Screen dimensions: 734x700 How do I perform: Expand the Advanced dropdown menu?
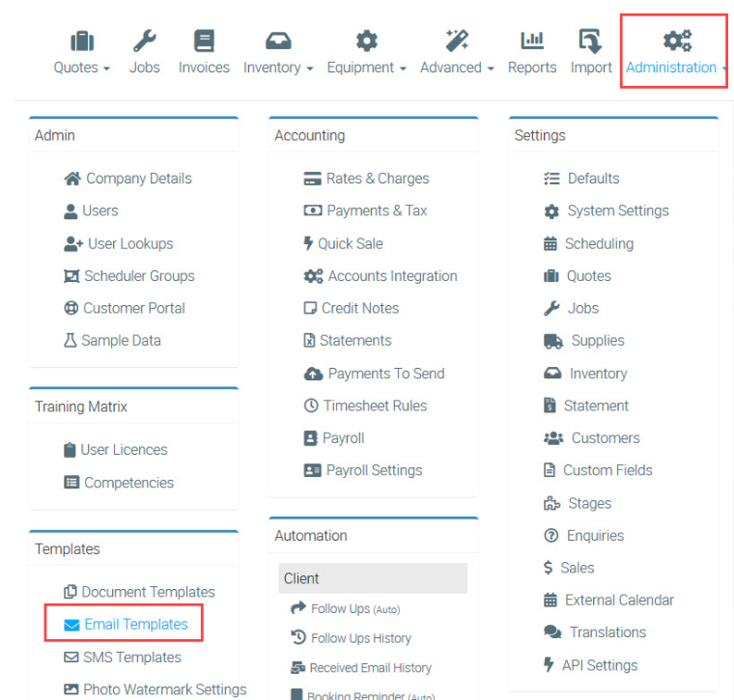pyautogui.click(x=457, y=68)
